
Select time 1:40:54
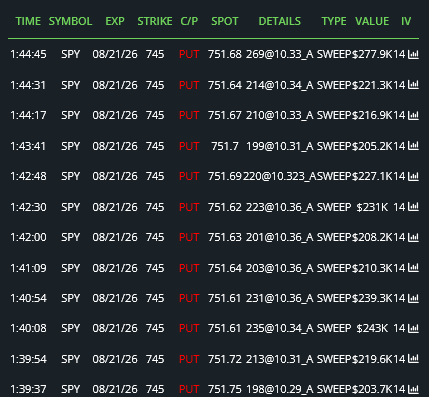[28, 298]
